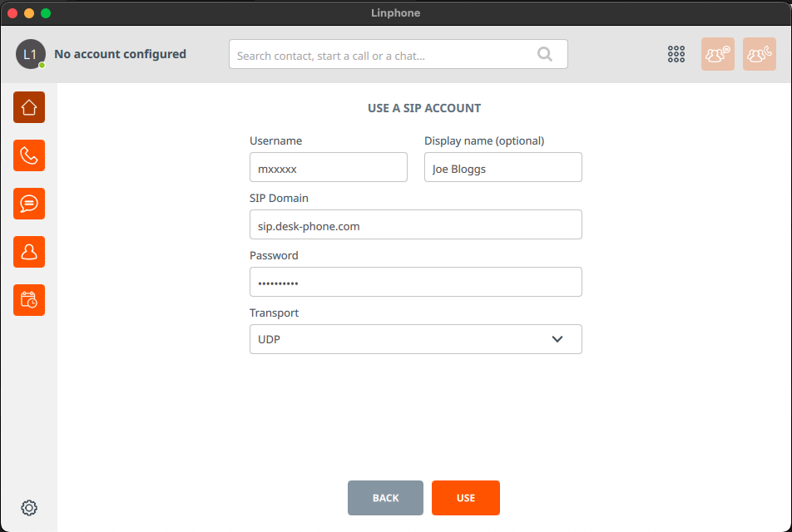Click the 'No account configured' text
792x532 pixels.
coord(120,54)
